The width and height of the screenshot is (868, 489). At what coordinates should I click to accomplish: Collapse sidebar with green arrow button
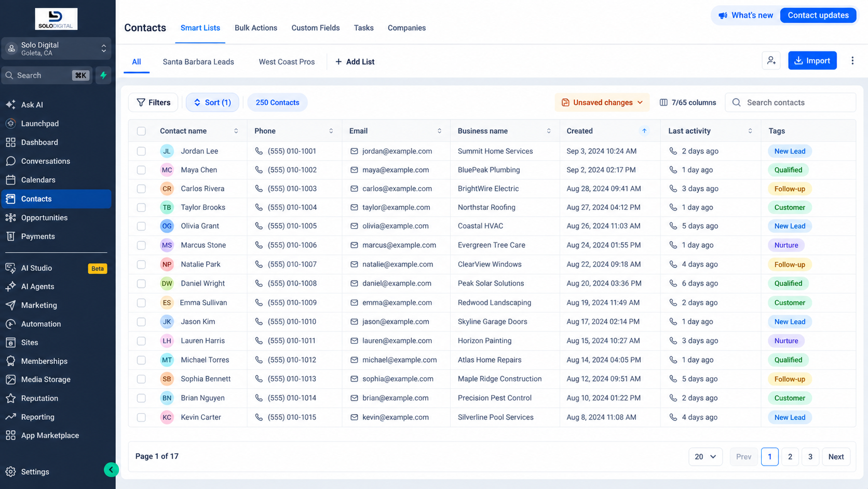pos(111,470)
